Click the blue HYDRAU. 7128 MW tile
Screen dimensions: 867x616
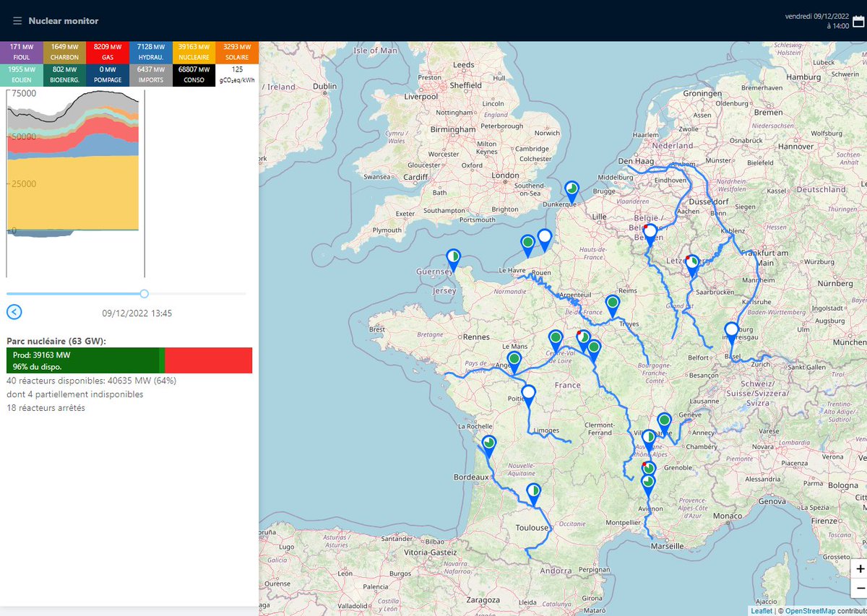click(x=151, y=53)
